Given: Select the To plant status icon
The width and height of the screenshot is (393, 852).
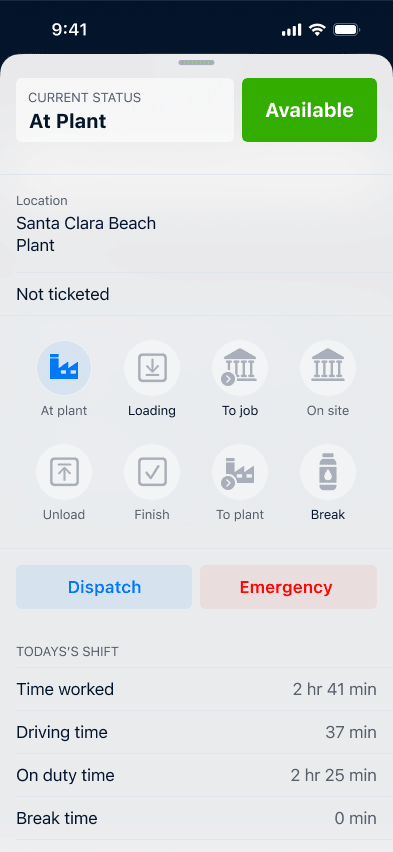Looking at the screenshot, I should point(240,472).
